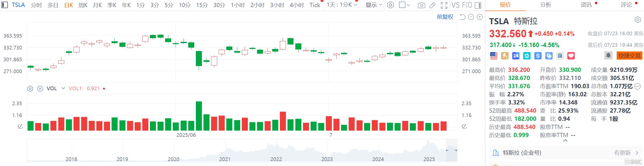The height and width of the screenshot is (166, 644).
Task: Collapse the quote details with up chevron
Action: point(566,141)
